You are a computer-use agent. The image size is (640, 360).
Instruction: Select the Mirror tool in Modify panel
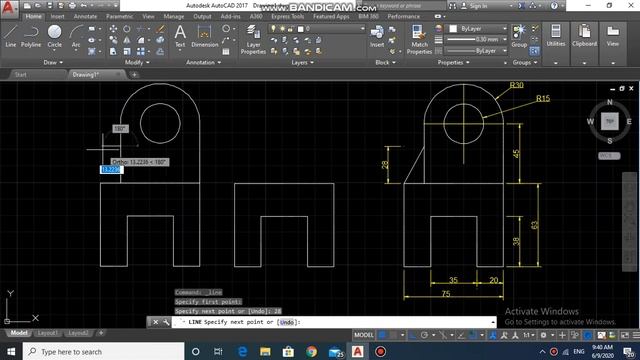(x=127, y=40)
